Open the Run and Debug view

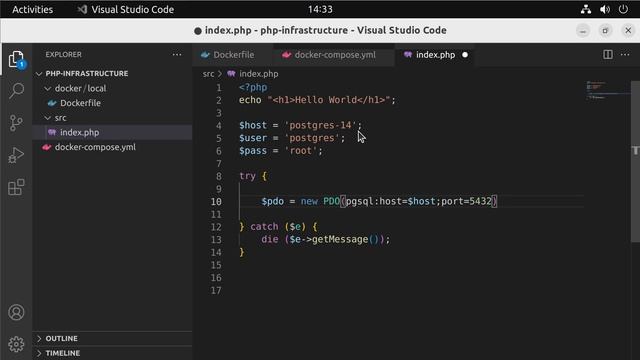click(16, 155)
